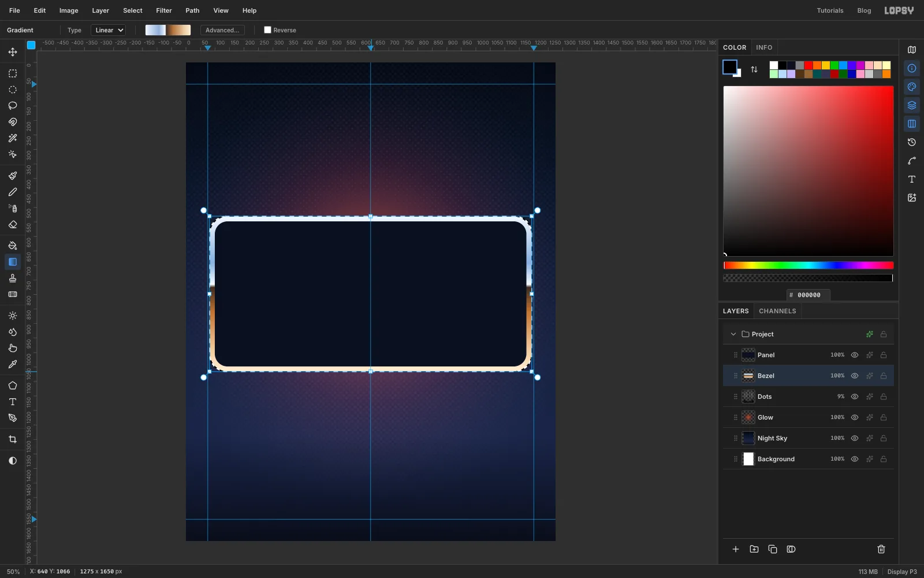This screenshot has height=578, width=924.
Task: Select the Text tool in left toolbar
Action: pos(13,402)
